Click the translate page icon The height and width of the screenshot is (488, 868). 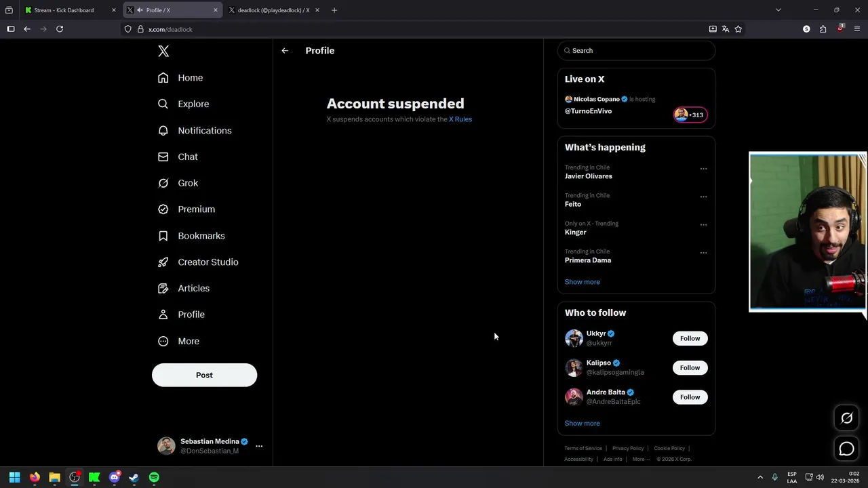coord(725,29)
